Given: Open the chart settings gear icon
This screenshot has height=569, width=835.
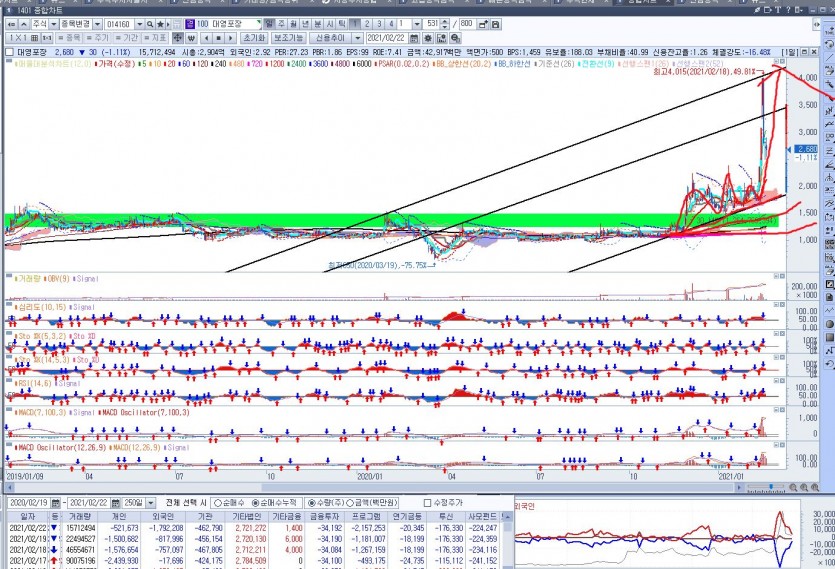Looking at the screenshot, I should [428, 37].
